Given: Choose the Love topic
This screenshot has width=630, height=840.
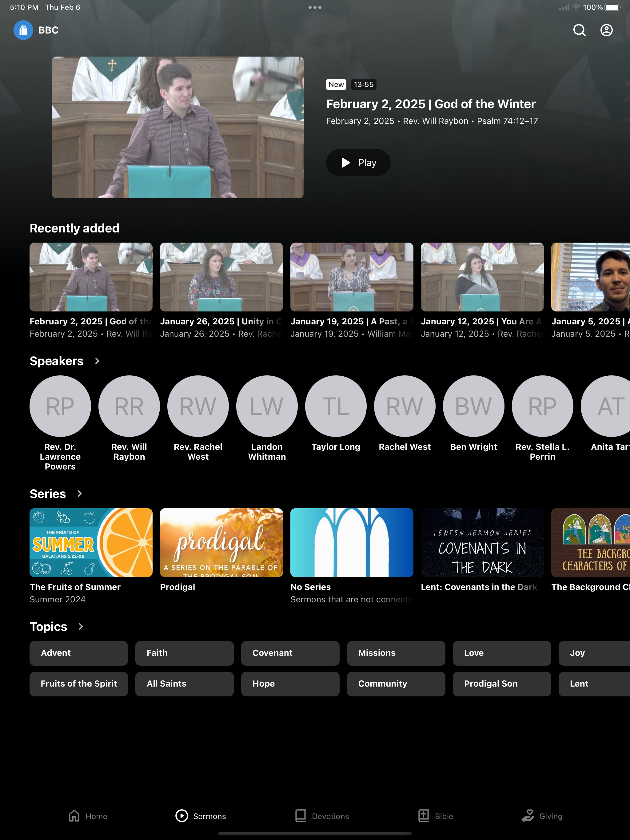Looking at the screenshot, I should (502, 653).
